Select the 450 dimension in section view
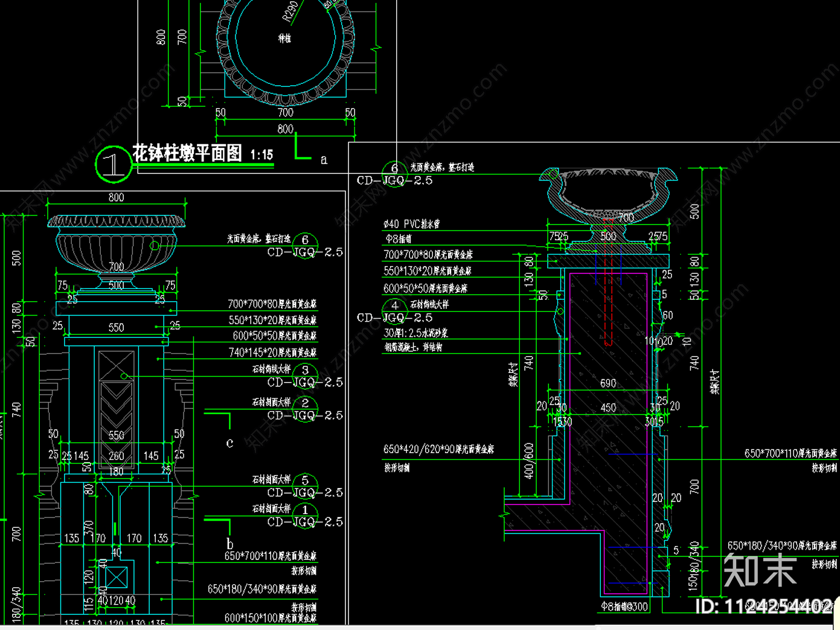This screenshot has height=630, width=840. (608, 408)
